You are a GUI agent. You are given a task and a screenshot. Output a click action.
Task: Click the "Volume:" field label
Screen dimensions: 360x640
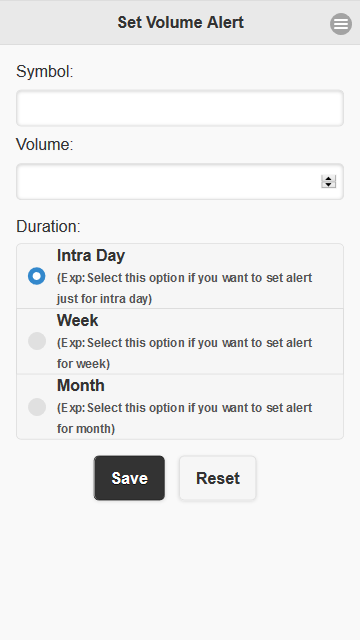[44, 144]
